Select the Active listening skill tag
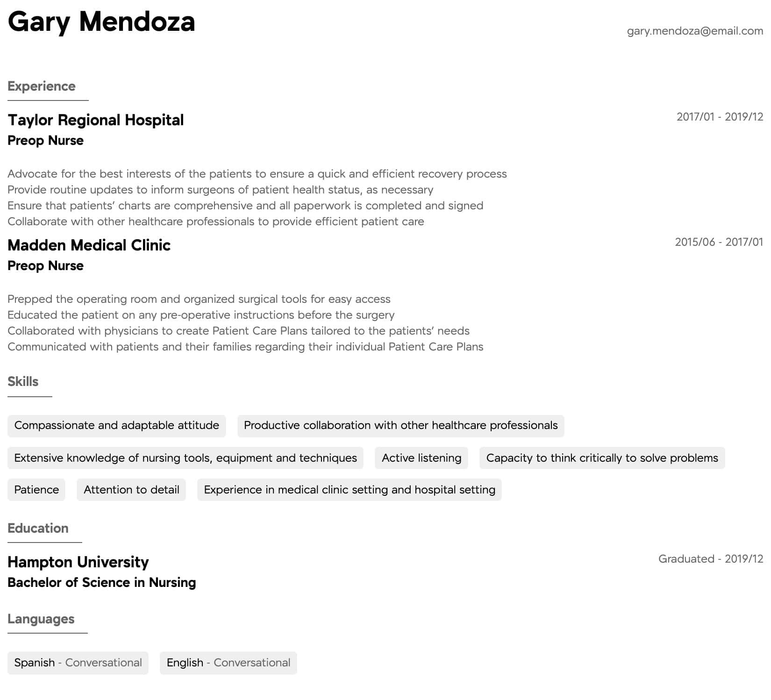 click(421, 458)
